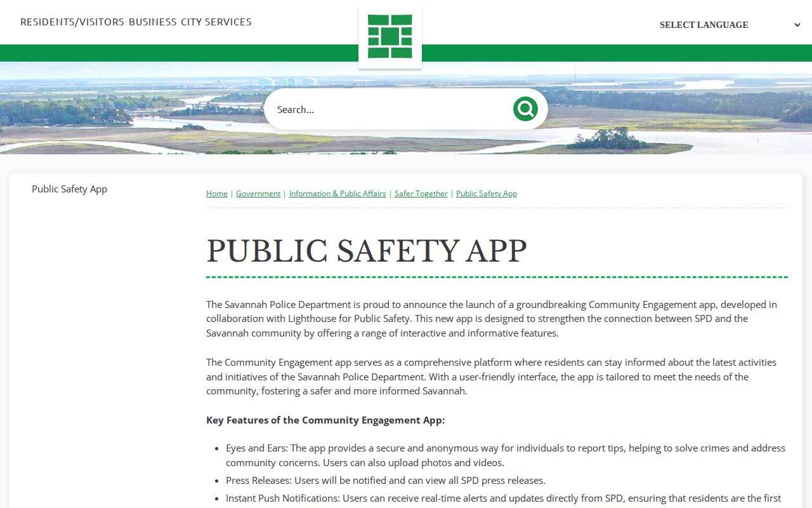812x508 pixels.
Task: Open the City Services menu
Action: pyautogui.click(x=216, y=22)
